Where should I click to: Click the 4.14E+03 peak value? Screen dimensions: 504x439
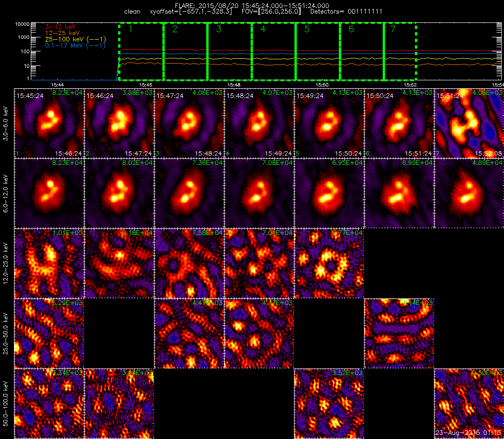pyautogui.click(x=418, y=303)
